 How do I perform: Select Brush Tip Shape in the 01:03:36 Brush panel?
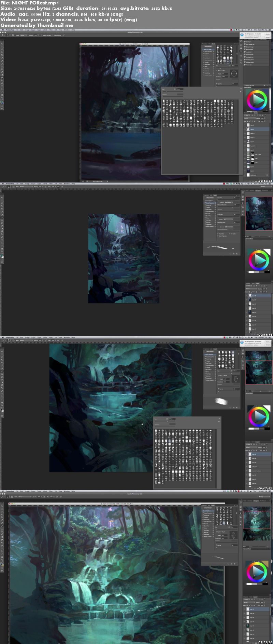(208, 511)
